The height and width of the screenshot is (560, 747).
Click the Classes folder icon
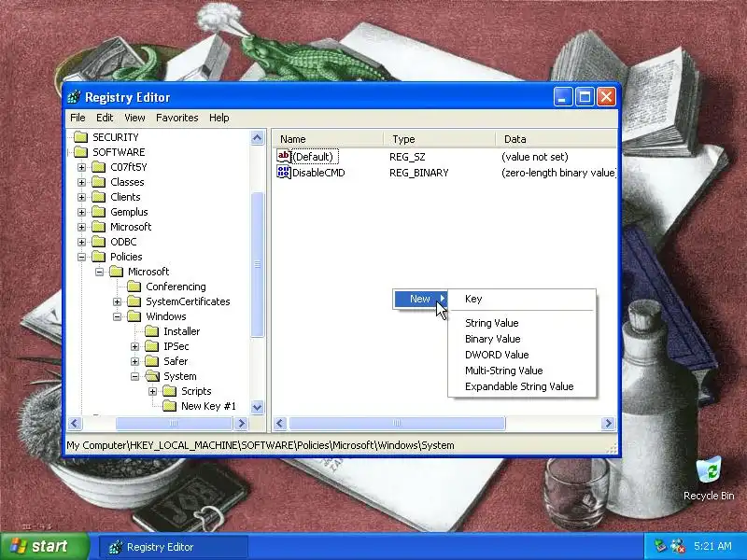pyautogui.click(x=99, y=182)
